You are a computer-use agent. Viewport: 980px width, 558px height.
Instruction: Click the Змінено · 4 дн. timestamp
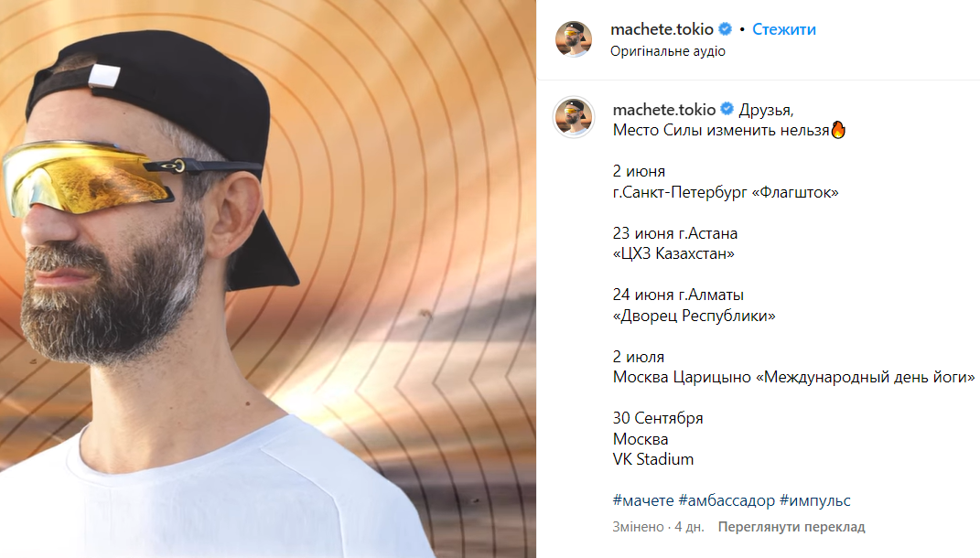pyautogui.click(x=658, y=527)
